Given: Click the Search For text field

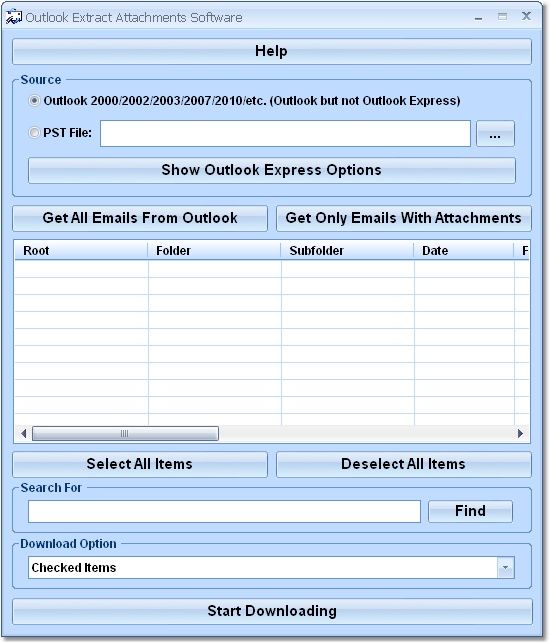Looking at the screenshot, I should coord(224,511).
